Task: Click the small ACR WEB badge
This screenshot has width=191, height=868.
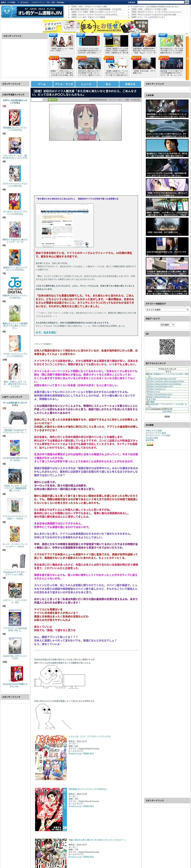Action: coord(167,416)
